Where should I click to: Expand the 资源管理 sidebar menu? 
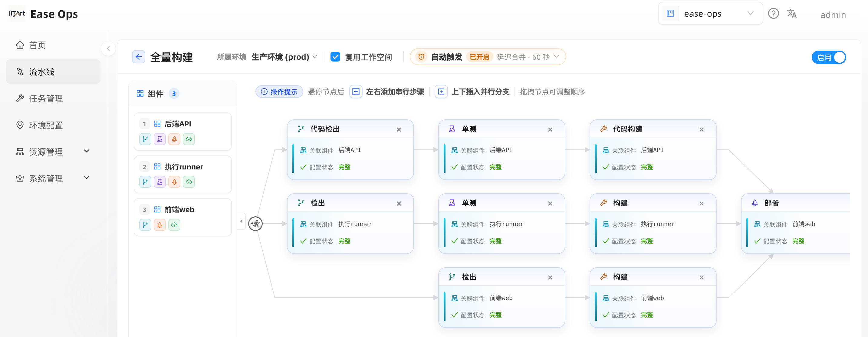53,152
